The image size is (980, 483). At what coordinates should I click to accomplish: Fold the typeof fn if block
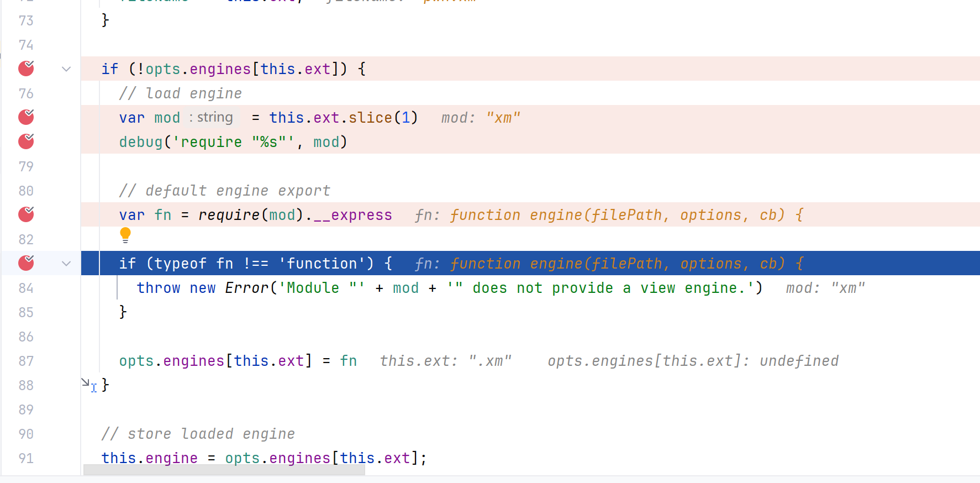[66, 264]
